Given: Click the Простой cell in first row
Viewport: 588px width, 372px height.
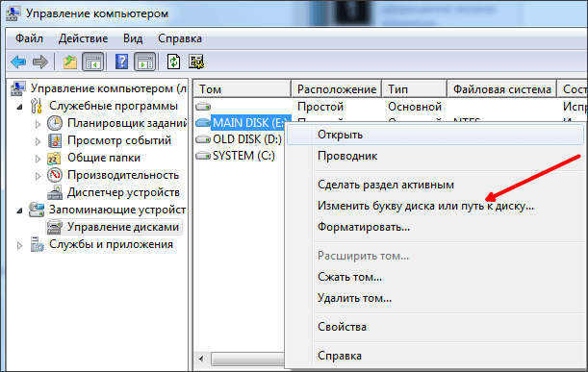Looking at the screenshot, I should click(320, 107).
